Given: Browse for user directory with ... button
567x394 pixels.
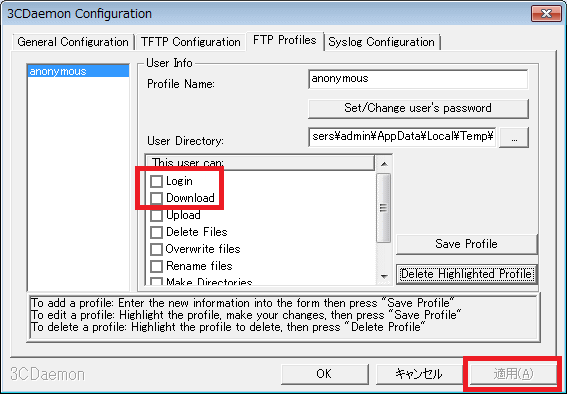Looking at the screenshot, I should (x=514, y=137).
